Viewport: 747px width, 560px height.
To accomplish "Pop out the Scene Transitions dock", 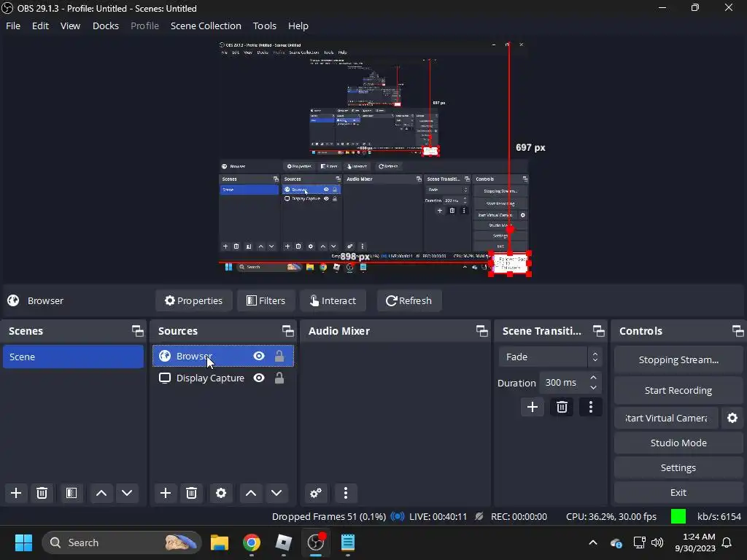I will pyautogui.click(x=599, y=331).
